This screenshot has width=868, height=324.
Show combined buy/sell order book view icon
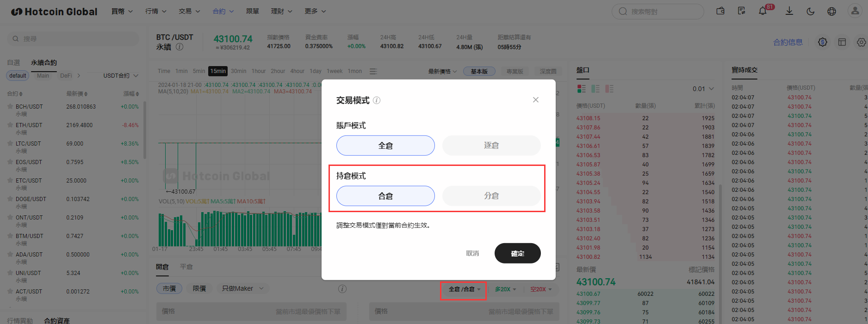[x=582, y=89]
